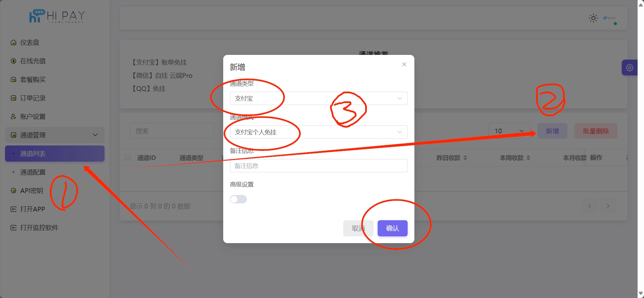Image resolution: width=644 pixels, height=298 pixels.
Task: Click the package icon beside 套餐购买
Action: coord(13,79)
